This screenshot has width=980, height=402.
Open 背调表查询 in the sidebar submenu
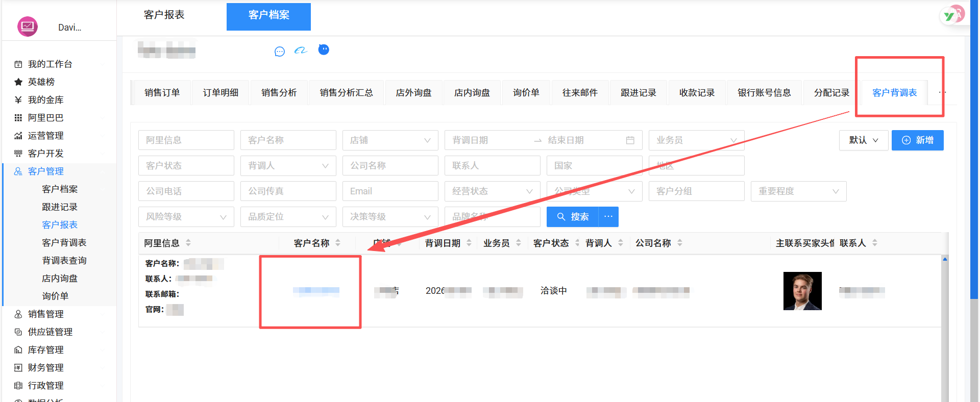(64, 260)
